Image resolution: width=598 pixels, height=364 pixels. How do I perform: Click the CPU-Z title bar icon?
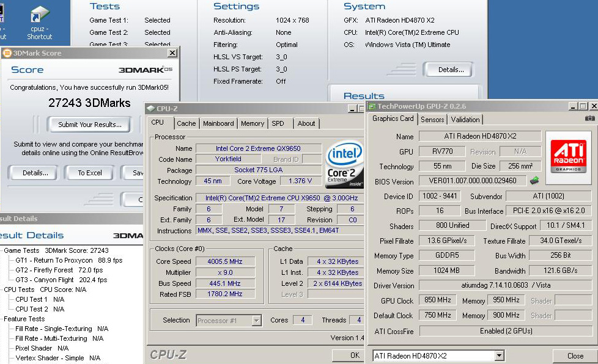coord(150,109)
